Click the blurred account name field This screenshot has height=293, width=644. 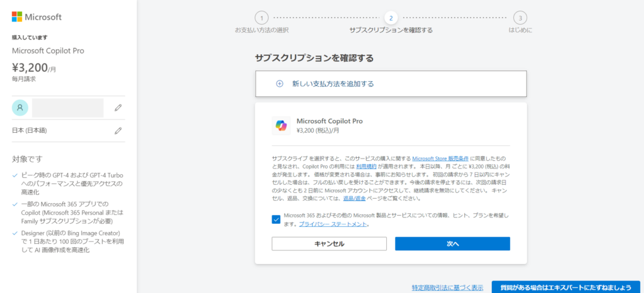point(68,108)
